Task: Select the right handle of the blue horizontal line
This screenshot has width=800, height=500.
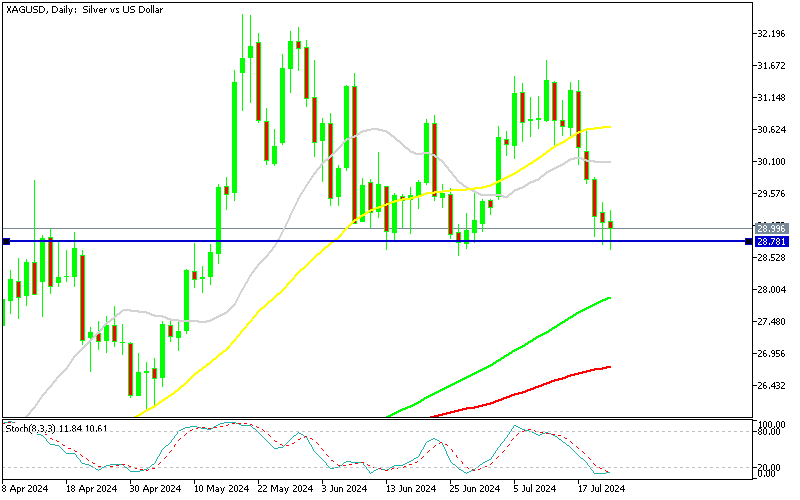Action: click(x=749, y=242)
